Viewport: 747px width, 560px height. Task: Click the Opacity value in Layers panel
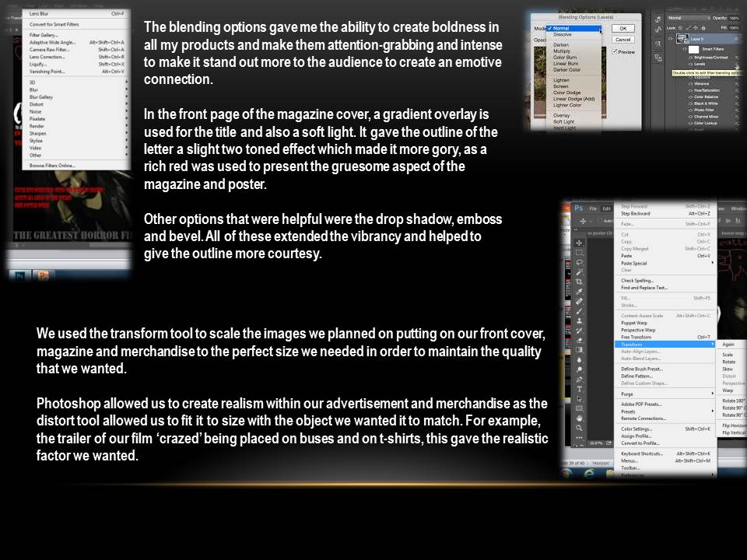734,18
